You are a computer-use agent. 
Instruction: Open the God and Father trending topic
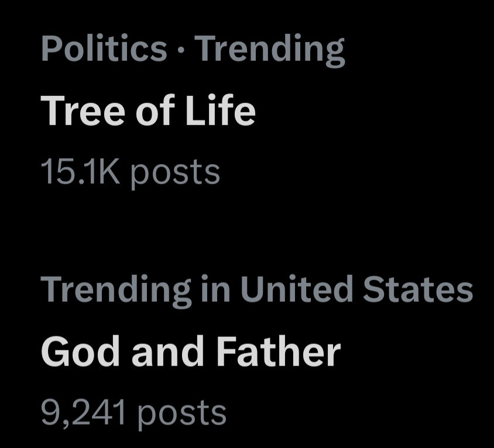click(x=190, y=352)
